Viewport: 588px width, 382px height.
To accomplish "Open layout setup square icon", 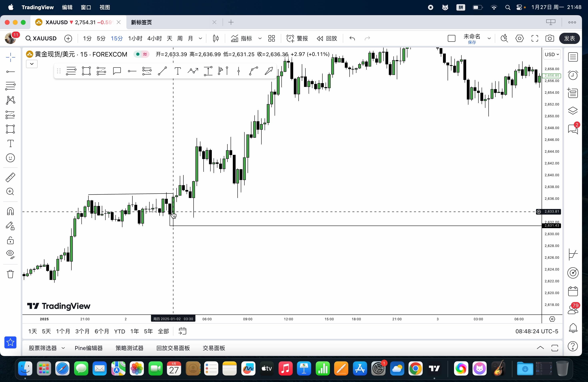I will 451,38.
